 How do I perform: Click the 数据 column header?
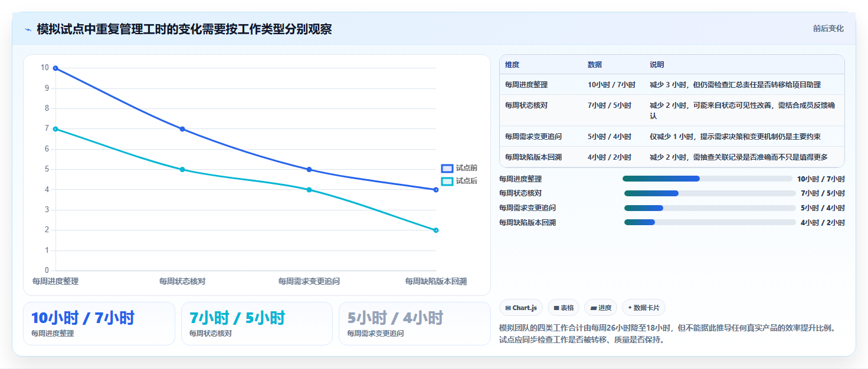[595, 65]
